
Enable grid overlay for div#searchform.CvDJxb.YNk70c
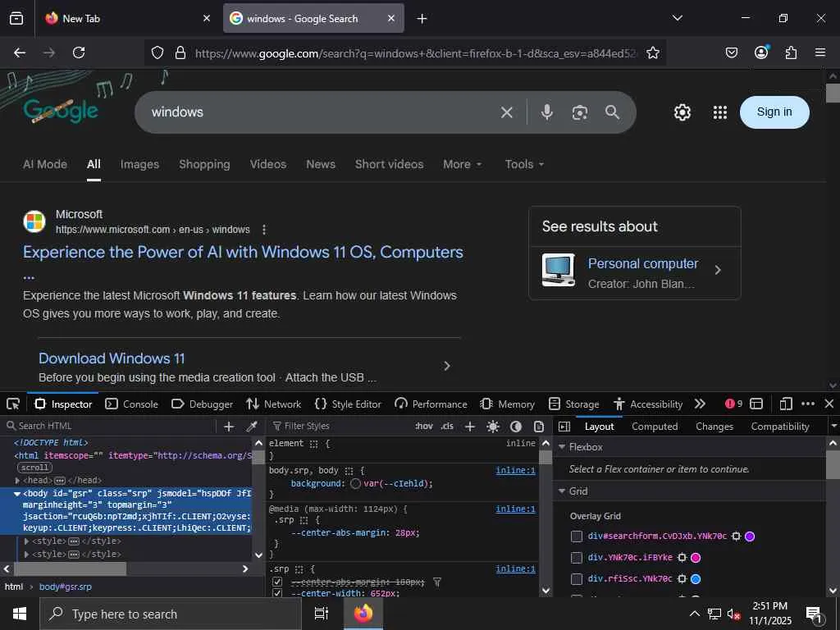[x=577, y=536]
